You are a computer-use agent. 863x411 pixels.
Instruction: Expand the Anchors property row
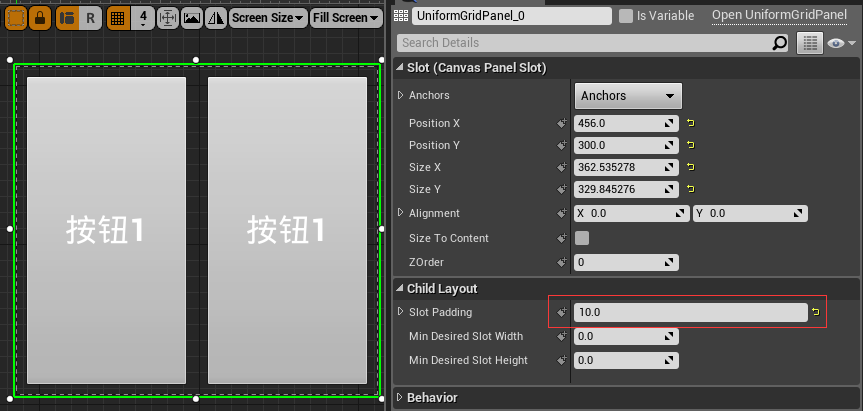pyautogui.click(x=400, y=95)
